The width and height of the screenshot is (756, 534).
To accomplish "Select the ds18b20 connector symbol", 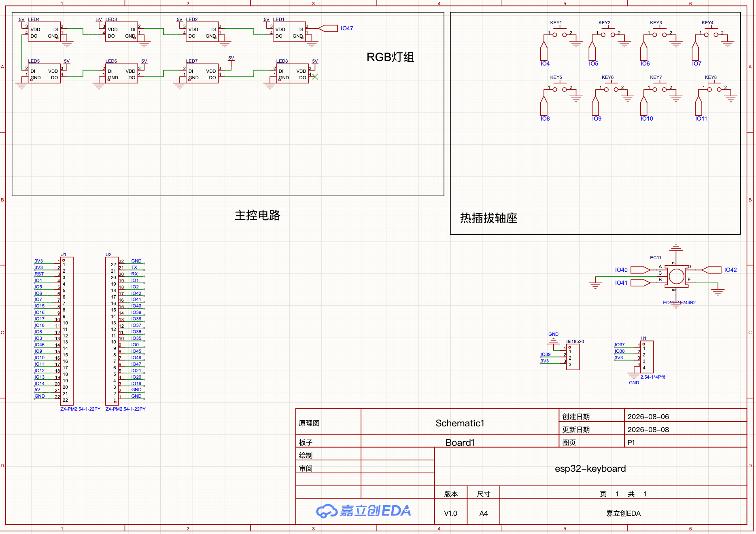I will click(x=573, y=357).
